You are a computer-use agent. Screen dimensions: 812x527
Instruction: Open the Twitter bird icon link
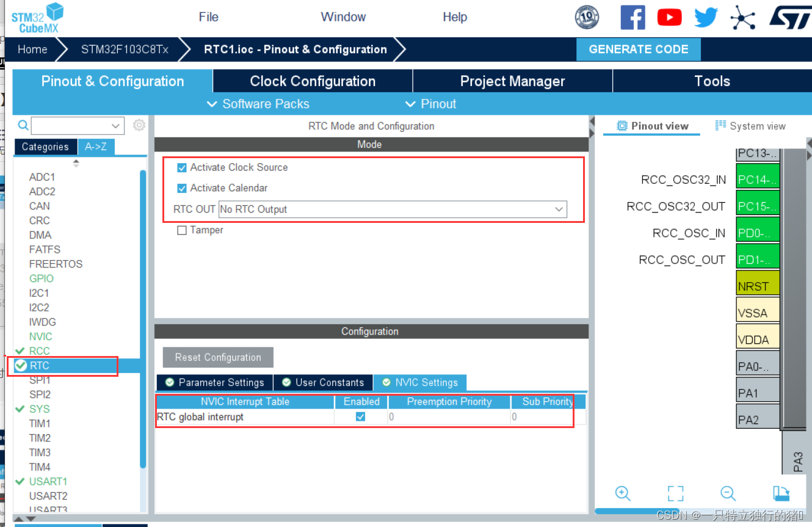(x=706, y=17)
